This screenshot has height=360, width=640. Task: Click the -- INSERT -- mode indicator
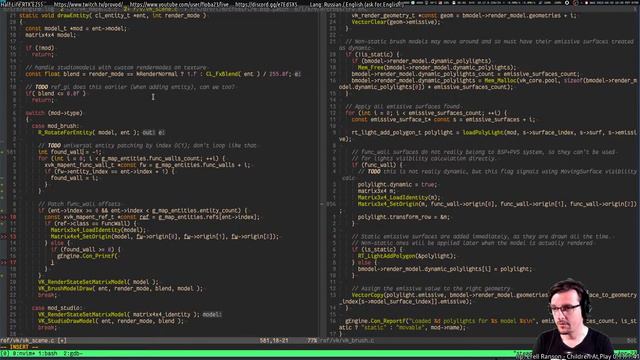coord(19,347)
